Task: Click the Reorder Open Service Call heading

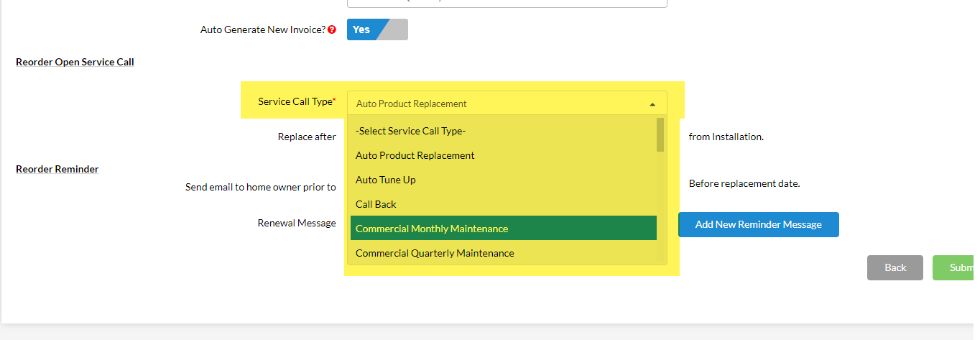Action: coord(75,62)
